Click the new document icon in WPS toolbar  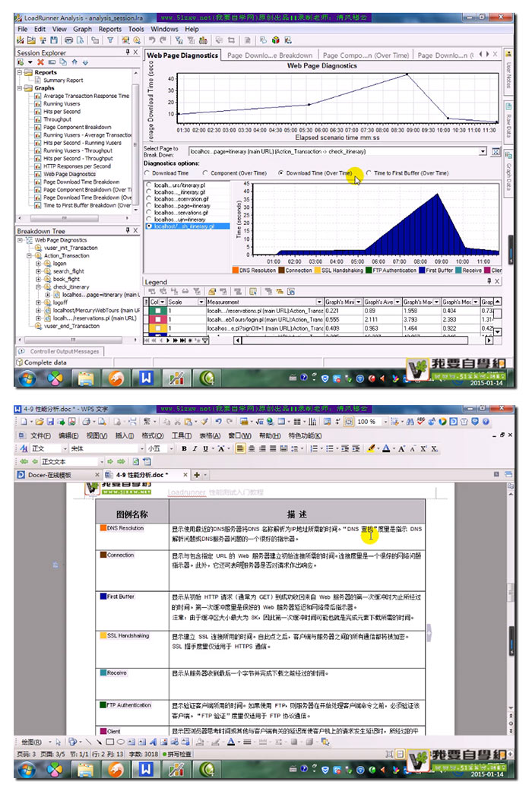[x=23, y=422]
